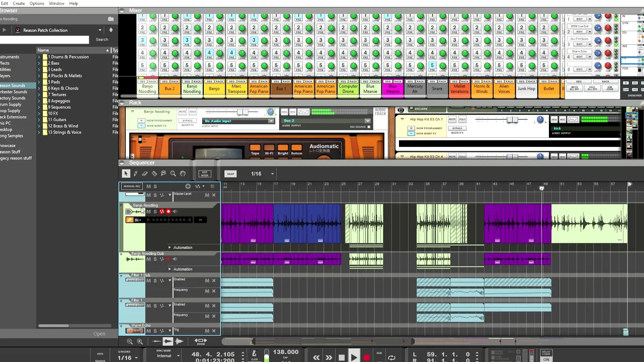The height and width of the screenshot is (362, 644).
Task: Click the Banjo Noodling rack level fader
Action: (242, 112)
